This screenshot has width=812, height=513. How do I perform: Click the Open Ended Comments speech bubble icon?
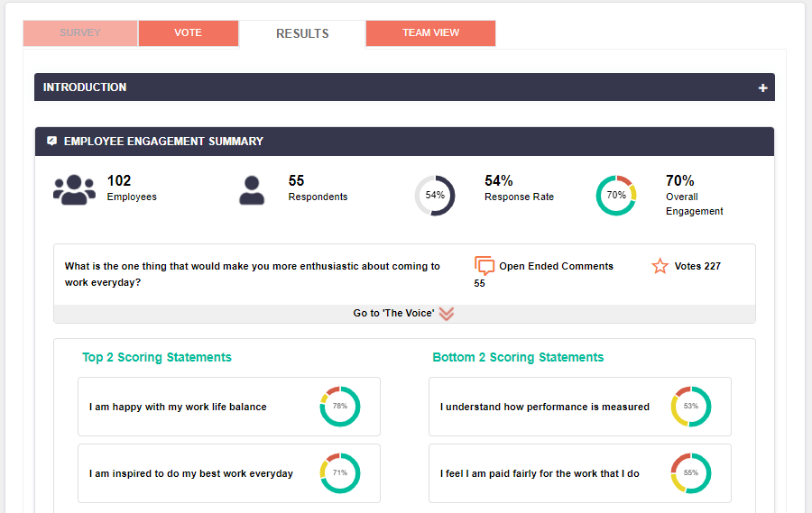tap(484, 266)
